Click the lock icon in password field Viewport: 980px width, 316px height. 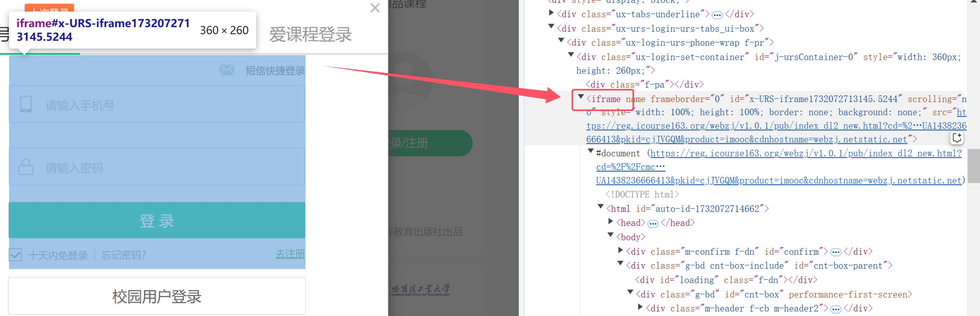pos(26,167)
